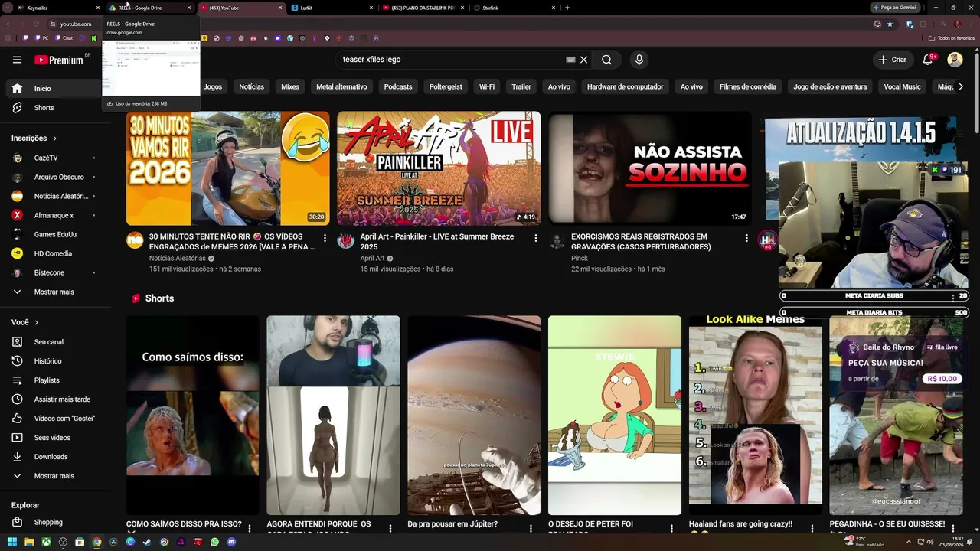This screenshot has height=551, width=980.
Task: Click the search input field
Action: tap(452, 60)
